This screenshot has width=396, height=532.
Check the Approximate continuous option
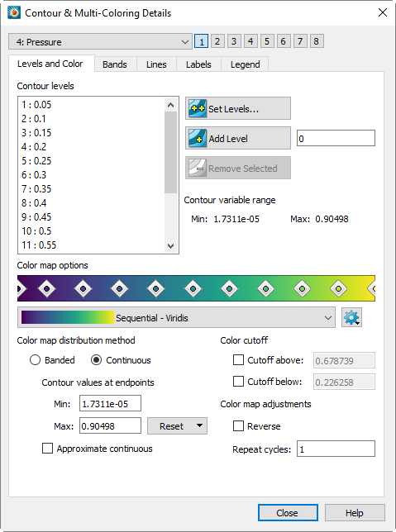pos(48,449)
